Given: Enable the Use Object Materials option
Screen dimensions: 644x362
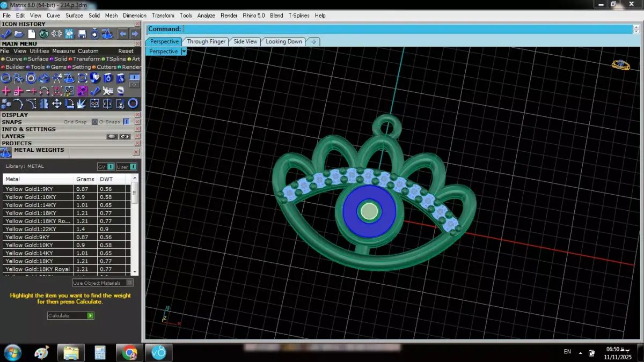Looking at the screenshot, I should [129, 283].
